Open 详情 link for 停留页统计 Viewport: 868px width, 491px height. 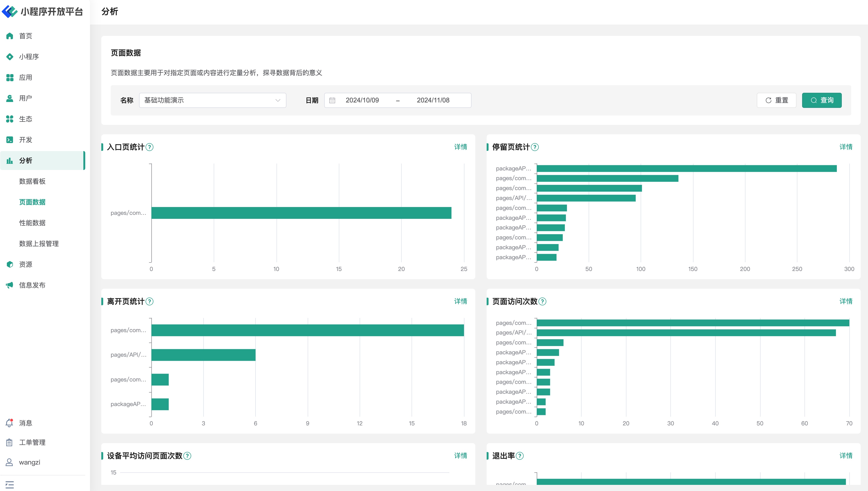846,147
